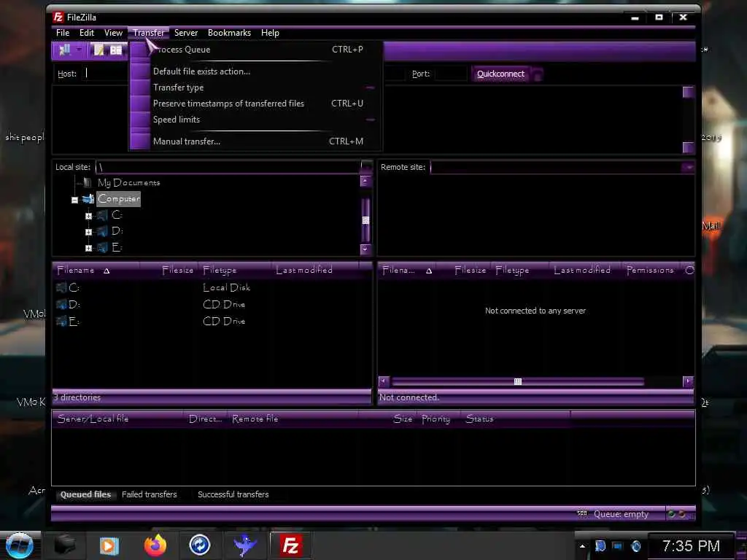Open the Quickconnect history dropdown arrow
The width and height of the screenshot is (747, 560).
coord(538,74)
